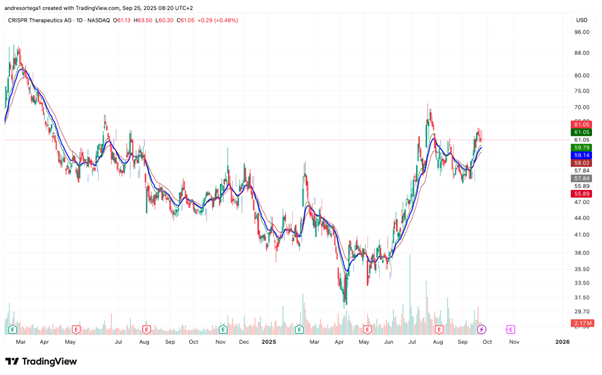Click the 41.00 price axis label
Image resolution: width=602 pixels, height=375 pixels.
(582, 235)
